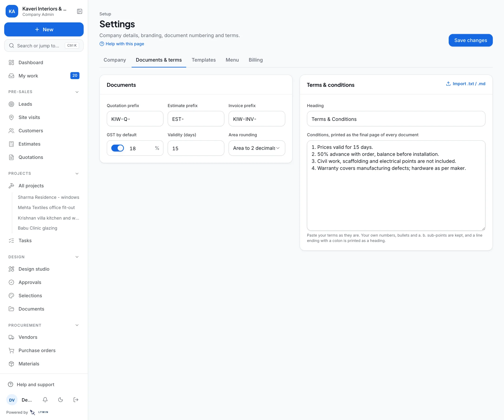Go to Leads

(44, 104)
